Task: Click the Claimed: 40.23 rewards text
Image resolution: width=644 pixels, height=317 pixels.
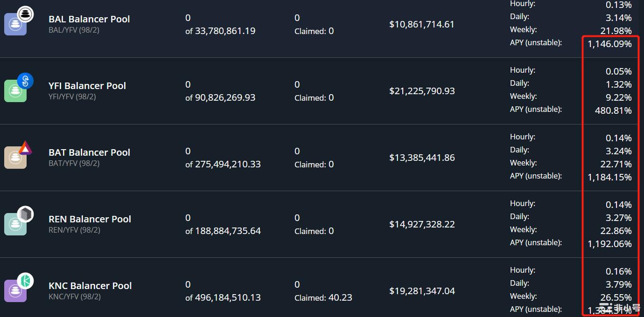Action: (x=323, y=297)
